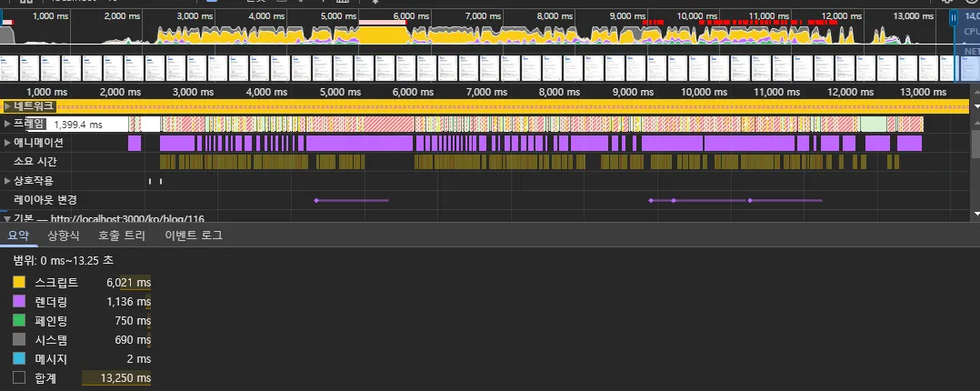Image resolution: width=980 pixels, height=391 pixels.
Task: Expand the 애니메이션 track
Action: [x=7, y=143]
